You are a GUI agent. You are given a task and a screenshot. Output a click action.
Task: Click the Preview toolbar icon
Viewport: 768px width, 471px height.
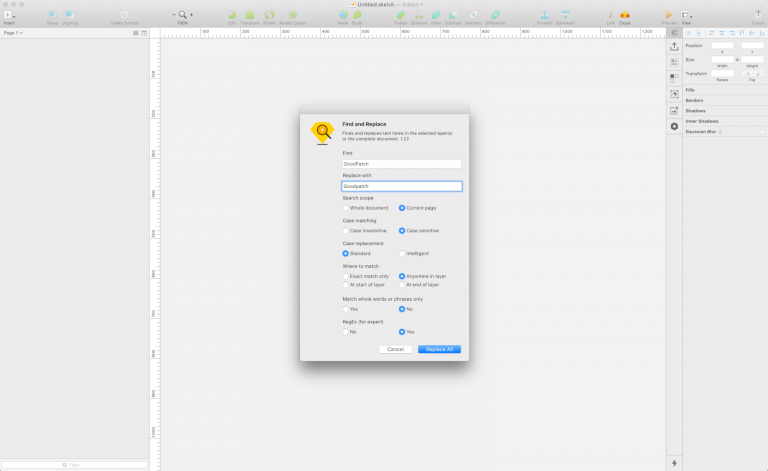tap(669, 16)
